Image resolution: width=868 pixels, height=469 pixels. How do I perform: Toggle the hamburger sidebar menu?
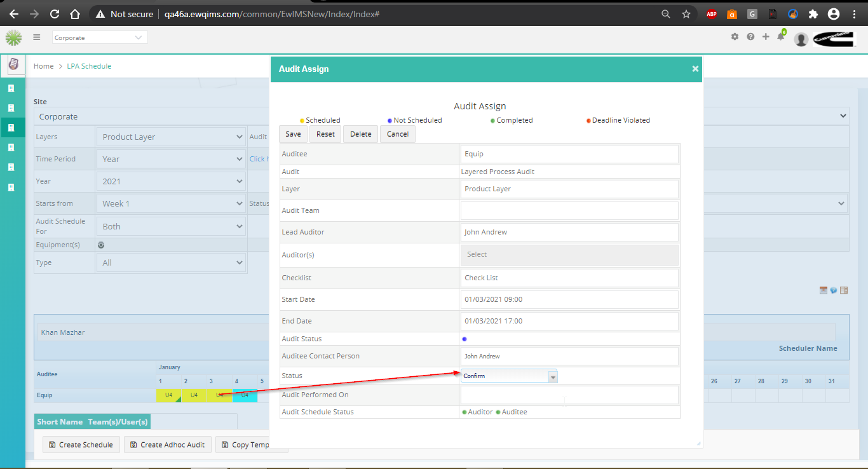pos(37,37)
